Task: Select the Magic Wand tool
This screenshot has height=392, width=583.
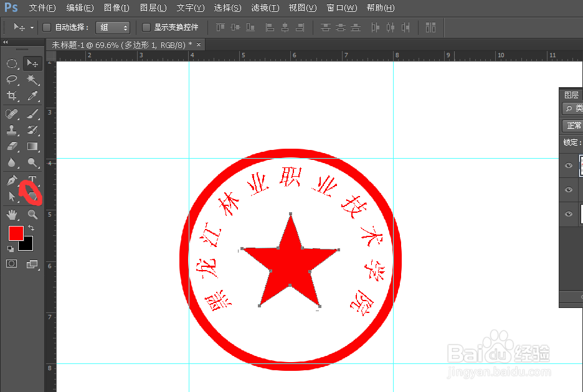Action: click(x=32, y=80)
